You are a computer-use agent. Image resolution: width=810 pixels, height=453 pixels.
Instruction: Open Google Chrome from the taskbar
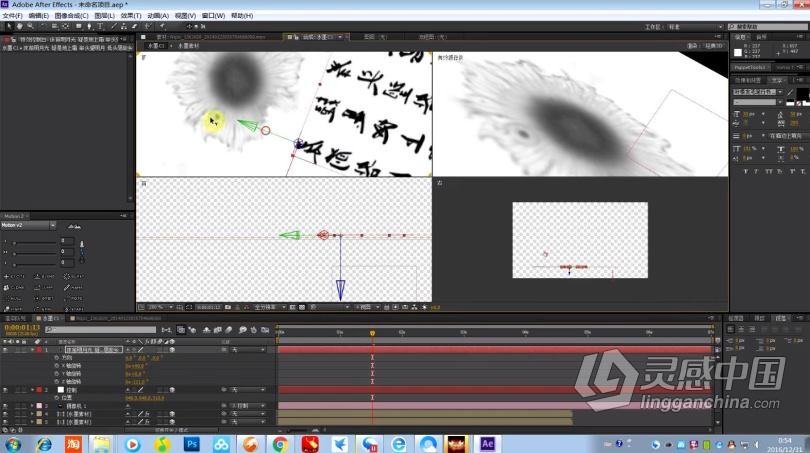[281, 444]
